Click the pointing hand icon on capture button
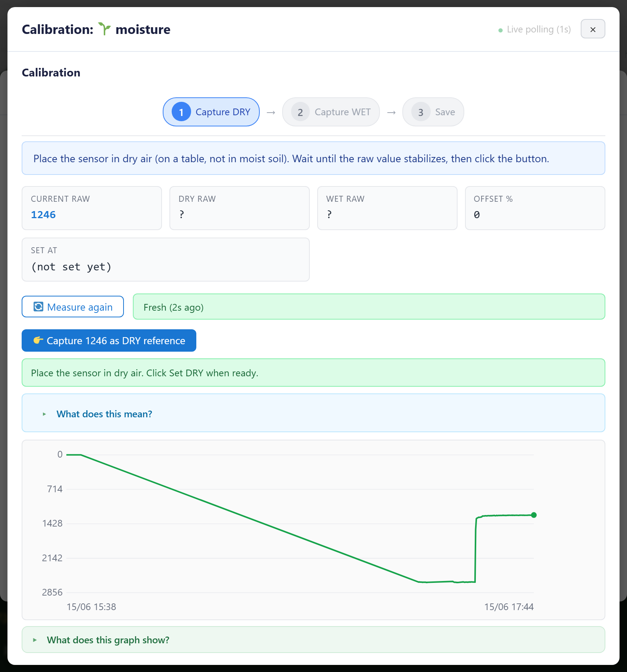The width and height of the screenshot is (627, 672). pos(38,340)
